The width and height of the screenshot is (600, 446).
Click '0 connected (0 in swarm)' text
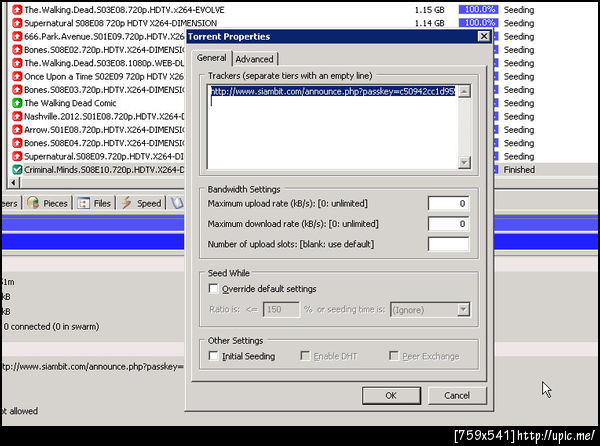(51, 327)
